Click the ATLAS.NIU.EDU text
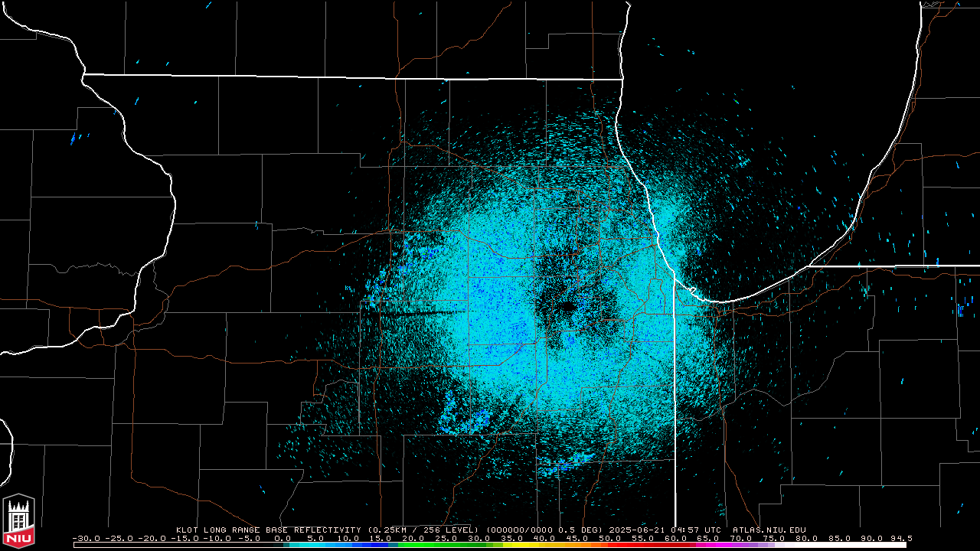Viewport: 980px width, 551px height. click(769, 530)
